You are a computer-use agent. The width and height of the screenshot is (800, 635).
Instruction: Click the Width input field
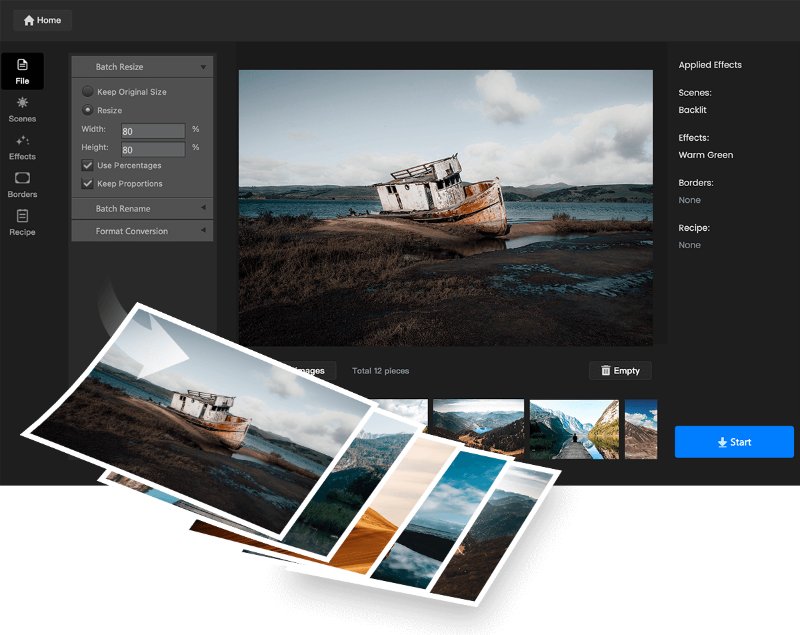coord(152,131)
